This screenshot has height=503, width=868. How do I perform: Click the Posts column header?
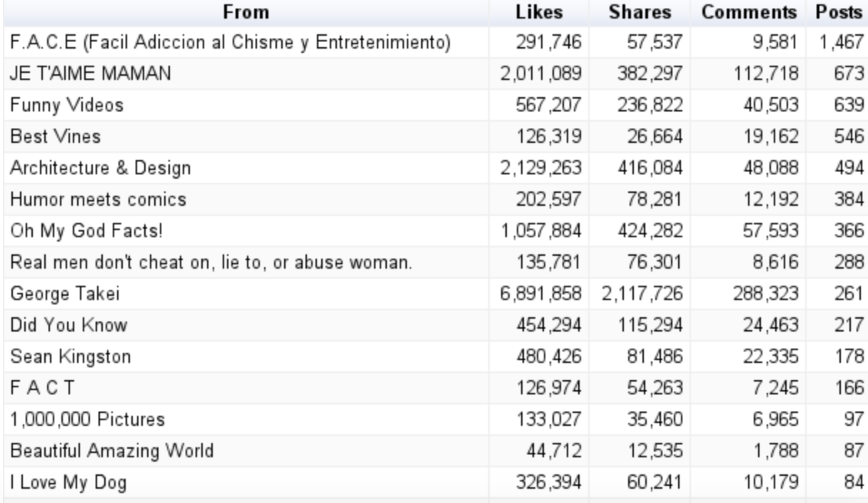[x=839, y=12]
